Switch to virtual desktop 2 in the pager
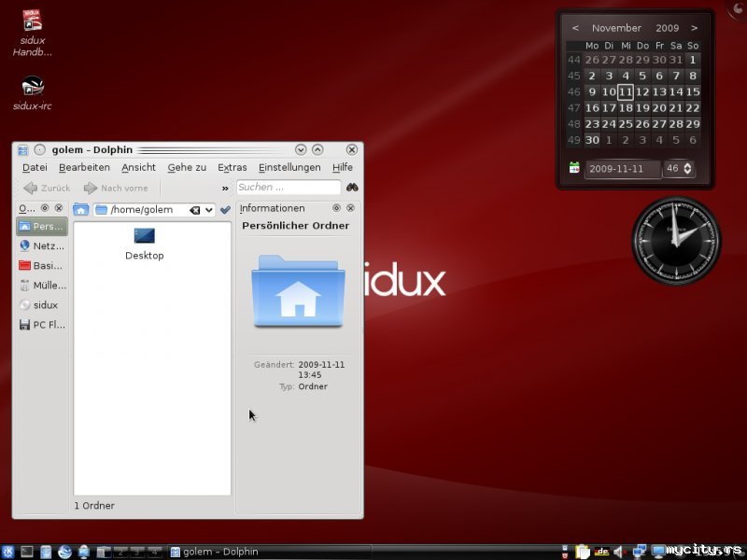The width and height of the screenshot is (747, 560). tap(121, 552)
